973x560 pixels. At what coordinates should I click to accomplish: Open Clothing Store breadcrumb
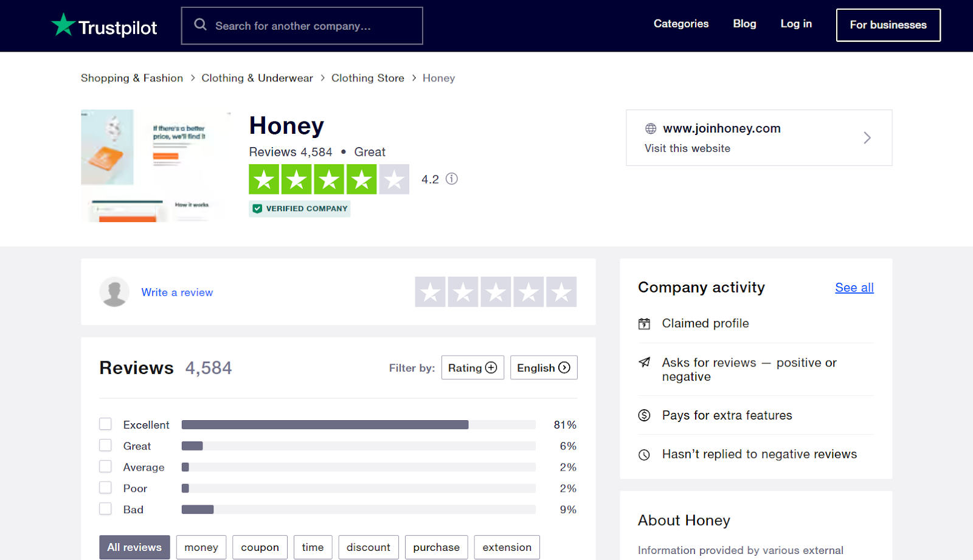[368, 78]
